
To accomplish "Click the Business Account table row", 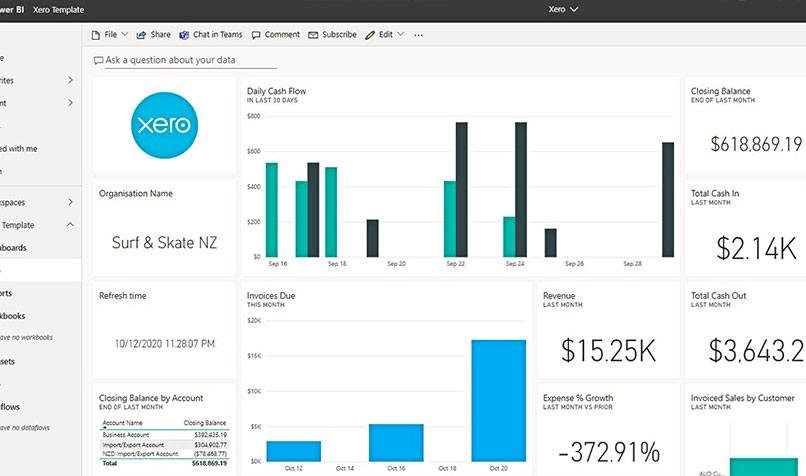I will [164, 435].
